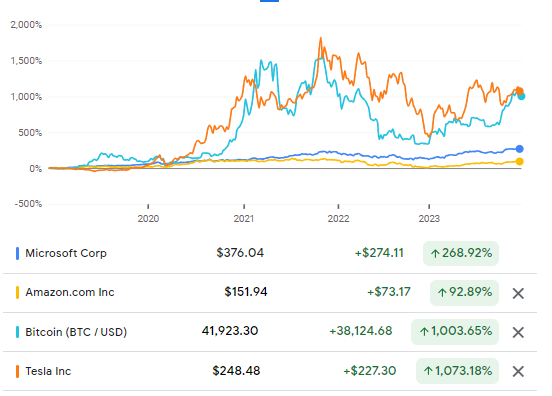Viewport: 552px width, 396px height.
Task: Click the 500% y-axis label
Action: [30, 133]
